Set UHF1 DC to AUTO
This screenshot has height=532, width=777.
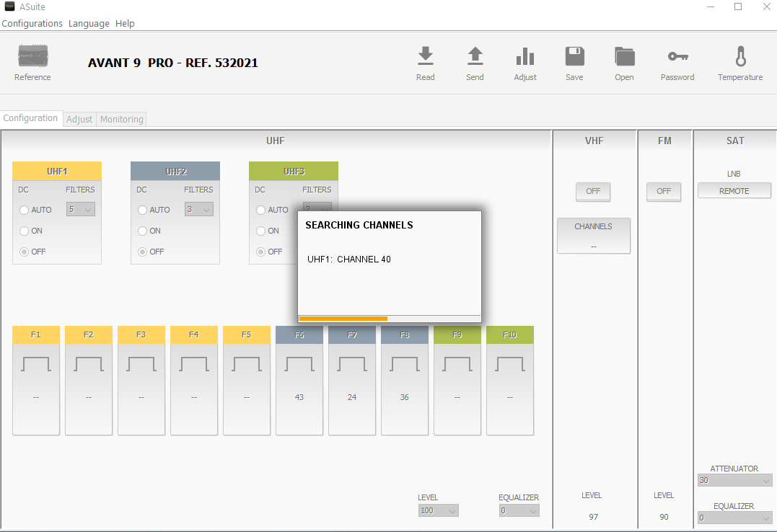(x=24, y=210)
